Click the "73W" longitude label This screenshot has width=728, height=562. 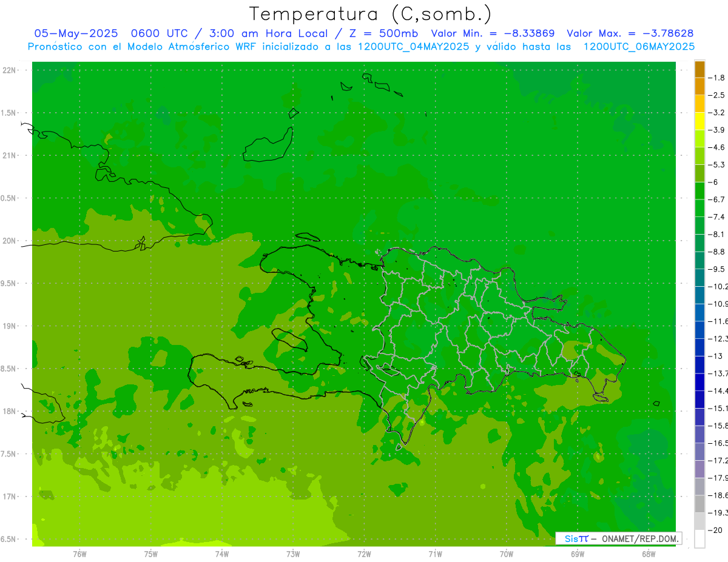(x=293, y=554)
